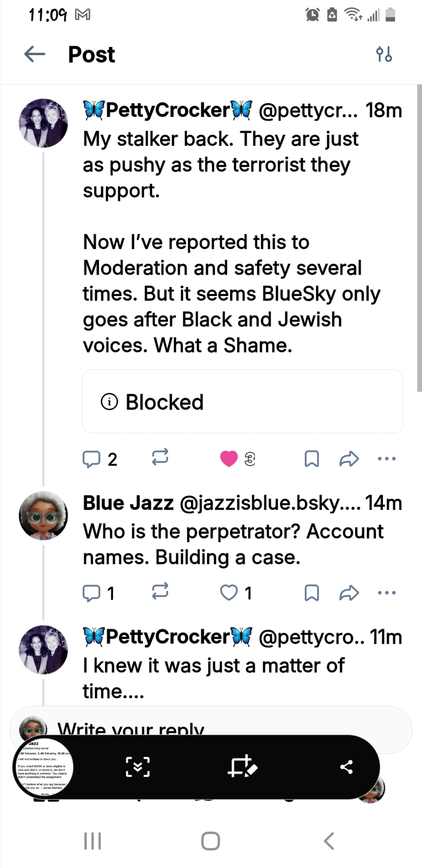Reply to PettyCrocker's main post
This screenshot has width=422, height=868.
[92, 459]
